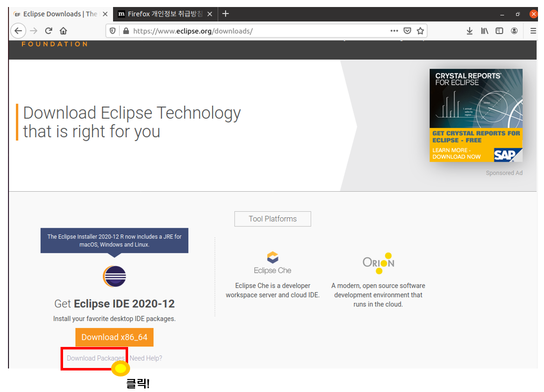Click the 'Sponsored Ad' label
The width and height of the screenshot is (544, 392).
coord(504,173)
